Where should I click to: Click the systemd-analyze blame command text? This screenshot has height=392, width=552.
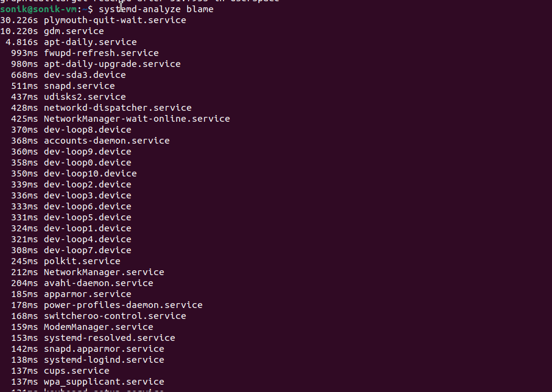[156, 9]
